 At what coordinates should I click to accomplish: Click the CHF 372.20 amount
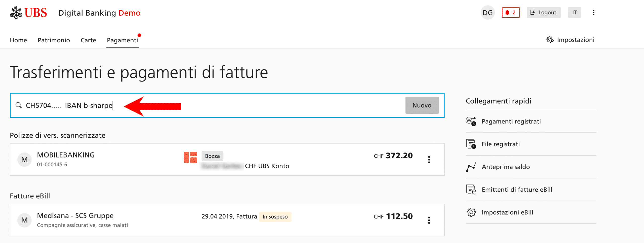click(393, 156)
